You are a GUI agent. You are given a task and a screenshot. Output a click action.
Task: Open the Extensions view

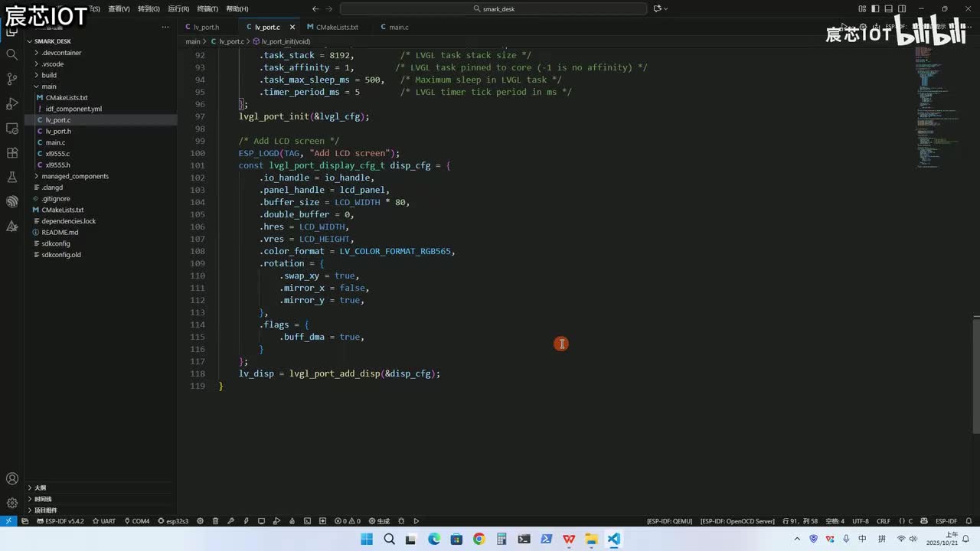[11, 152]
